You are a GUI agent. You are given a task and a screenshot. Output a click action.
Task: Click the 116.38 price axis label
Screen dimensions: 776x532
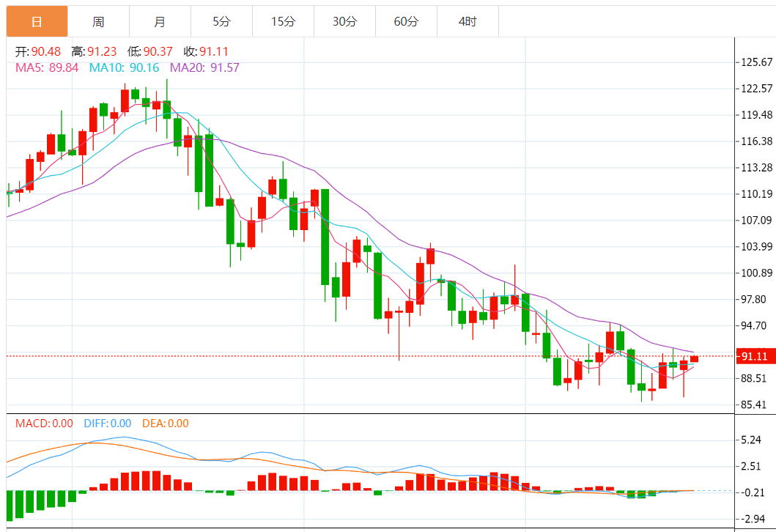757,141
